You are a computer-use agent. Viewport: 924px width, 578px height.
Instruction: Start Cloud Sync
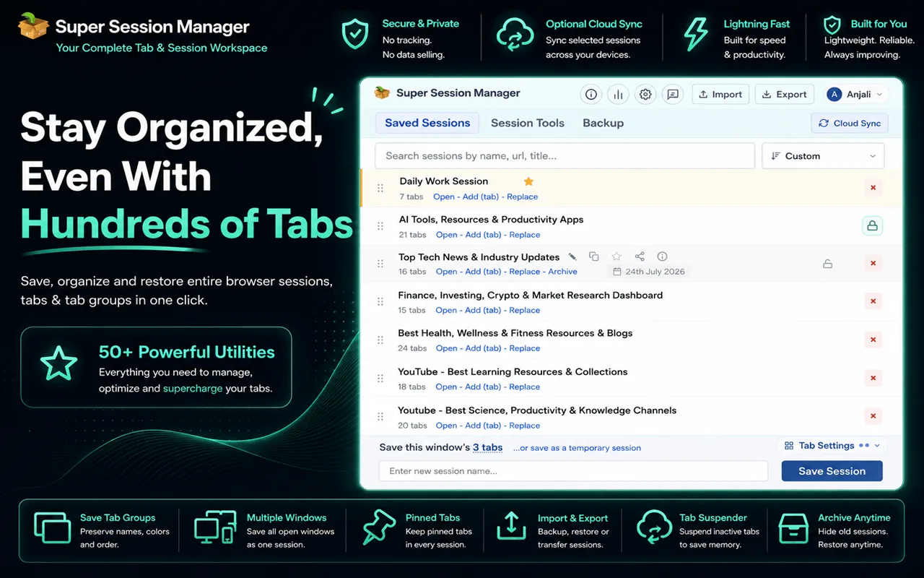pos(850,124)
